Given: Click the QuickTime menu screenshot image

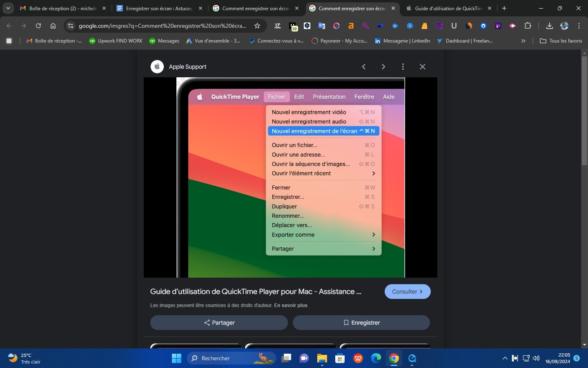Looking at the screenshot, I should (x=290, y=177).
